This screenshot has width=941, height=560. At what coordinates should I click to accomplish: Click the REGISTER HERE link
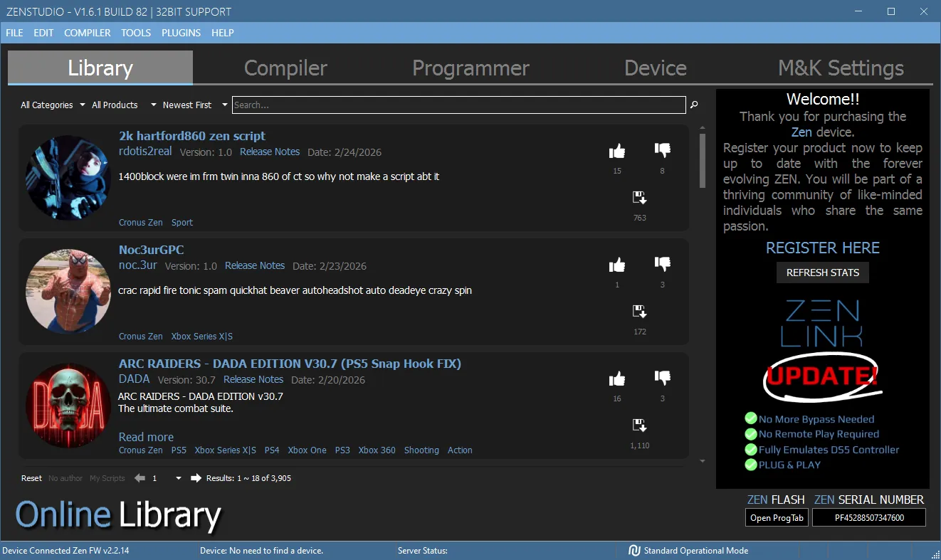[823, 248]
